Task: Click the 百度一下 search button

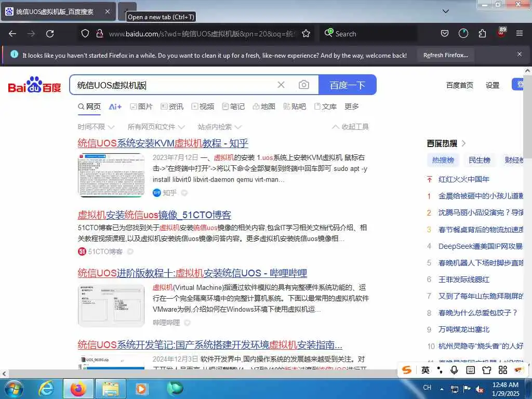Action: pos(348,85)
